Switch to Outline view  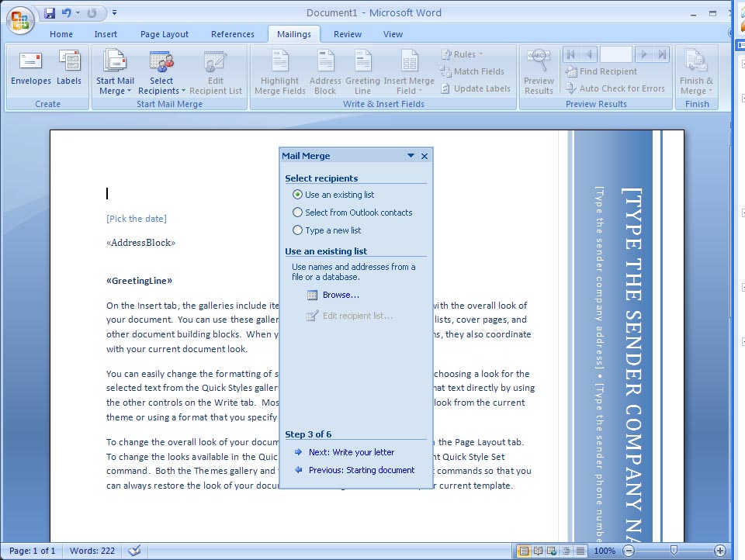(567, 551)
